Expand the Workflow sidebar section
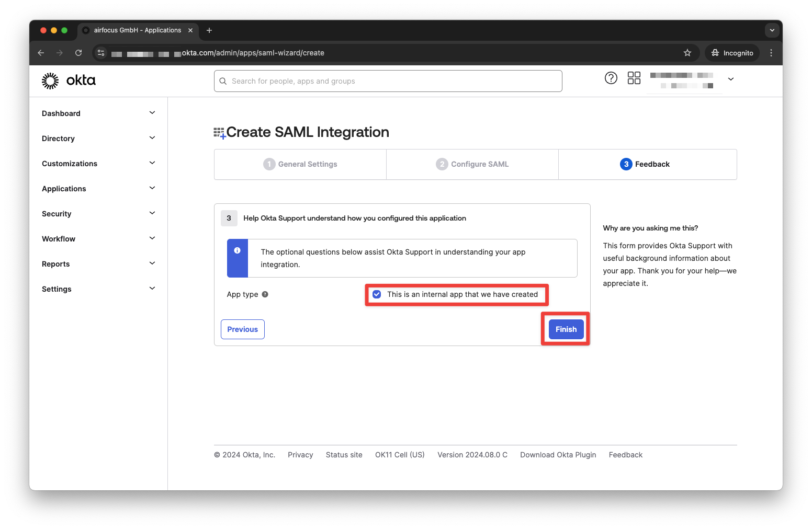 click(x=98, y=239)
